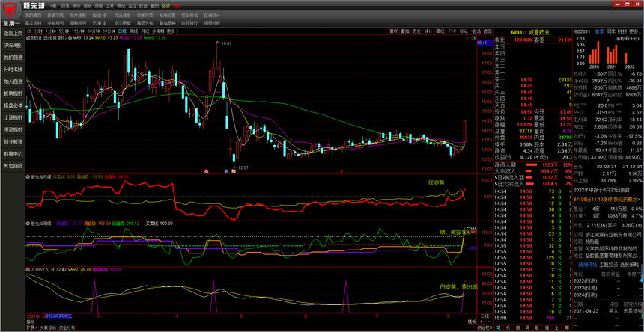
Task: Select the 单季 tab in the finance panel
Action: 599,31
